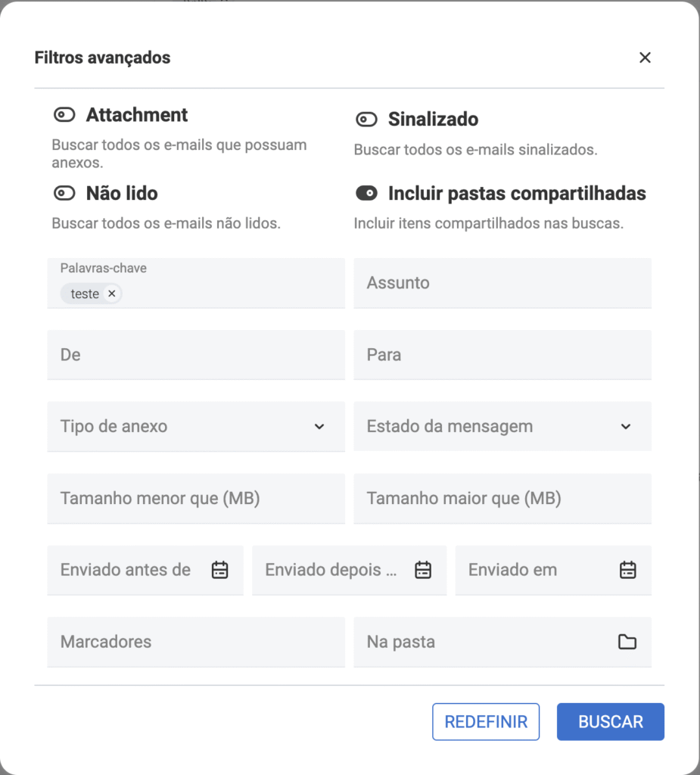The height and width of the screenshot is (775, 700).
Task: Remove the 'teste' keyword chip
Action: tap(111, 294)
